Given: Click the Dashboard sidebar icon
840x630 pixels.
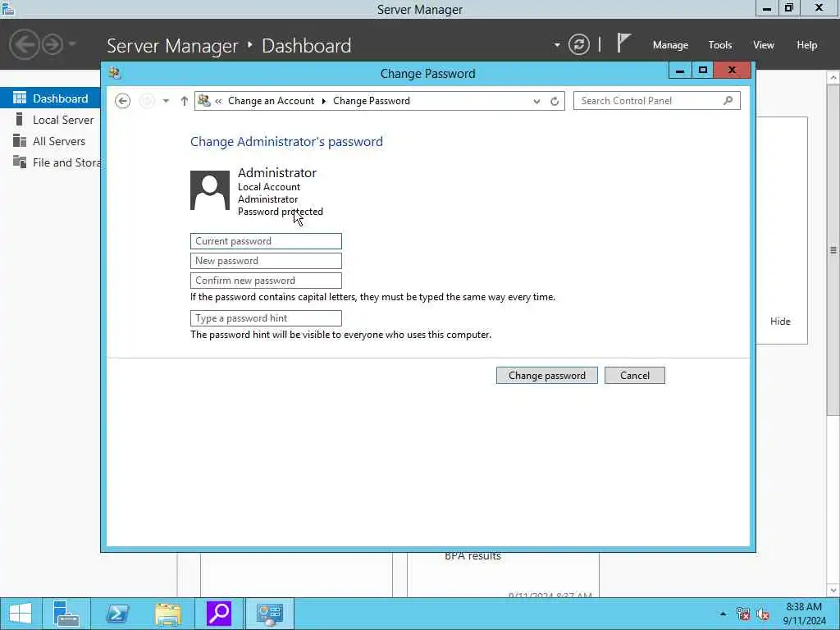Looking at the screenshot, I should [20, 98].
